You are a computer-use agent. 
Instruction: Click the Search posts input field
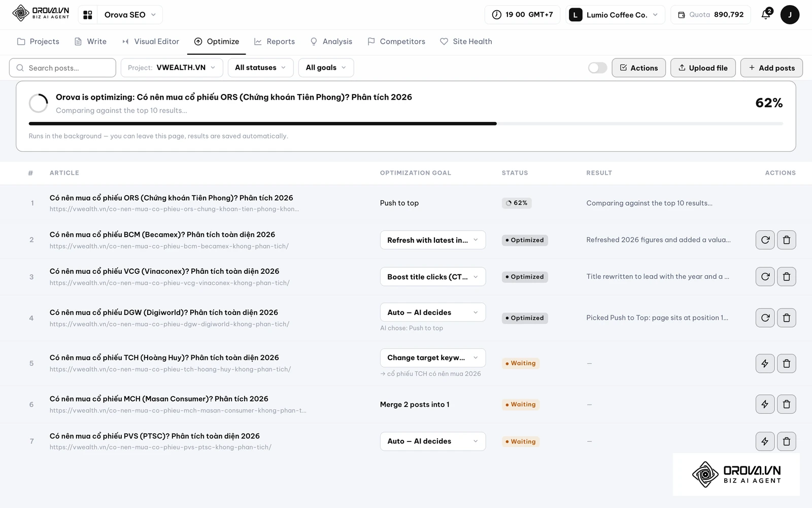(62, 68)
